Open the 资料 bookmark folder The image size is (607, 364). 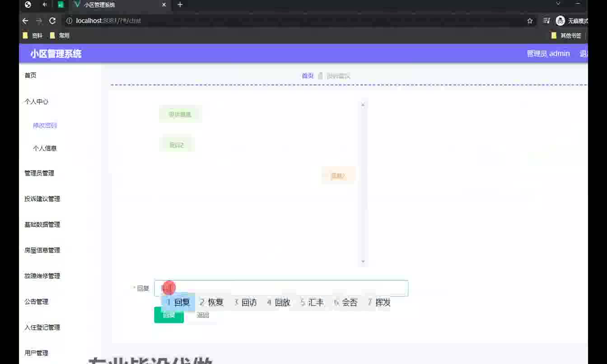(33, 36)
